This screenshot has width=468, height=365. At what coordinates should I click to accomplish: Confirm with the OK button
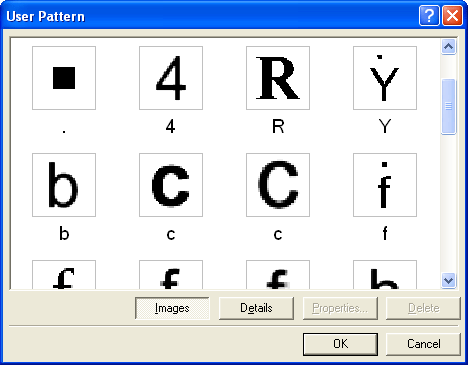(340, 344)
